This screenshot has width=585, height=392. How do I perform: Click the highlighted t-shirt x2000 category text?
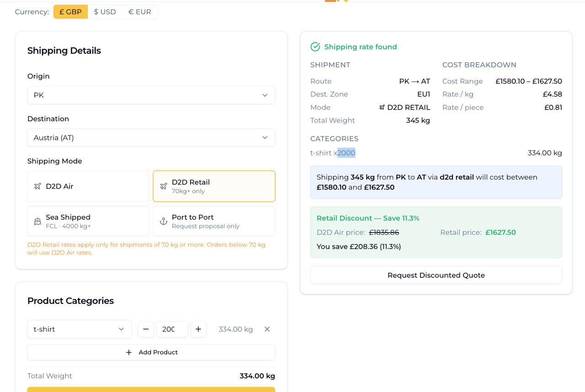click(333, 153)
